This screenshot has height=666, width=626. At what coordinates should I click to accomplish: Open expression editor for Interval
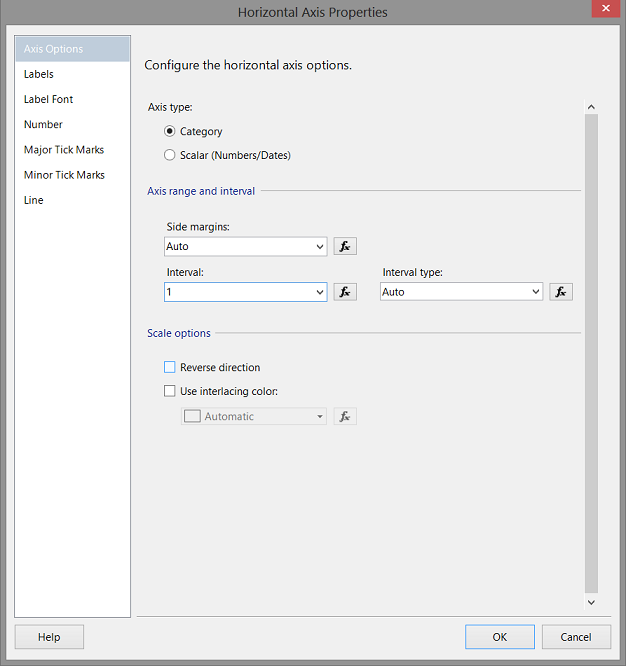345,292
